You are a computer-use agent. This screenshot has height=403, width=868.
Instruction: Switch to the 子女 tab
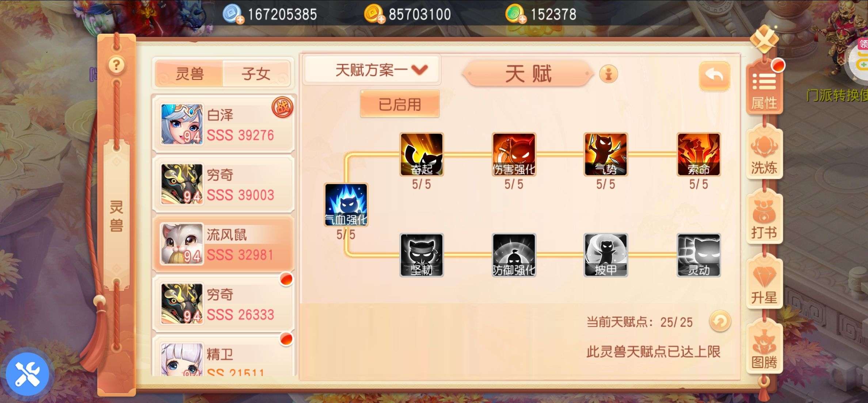[x=256, y=74]
